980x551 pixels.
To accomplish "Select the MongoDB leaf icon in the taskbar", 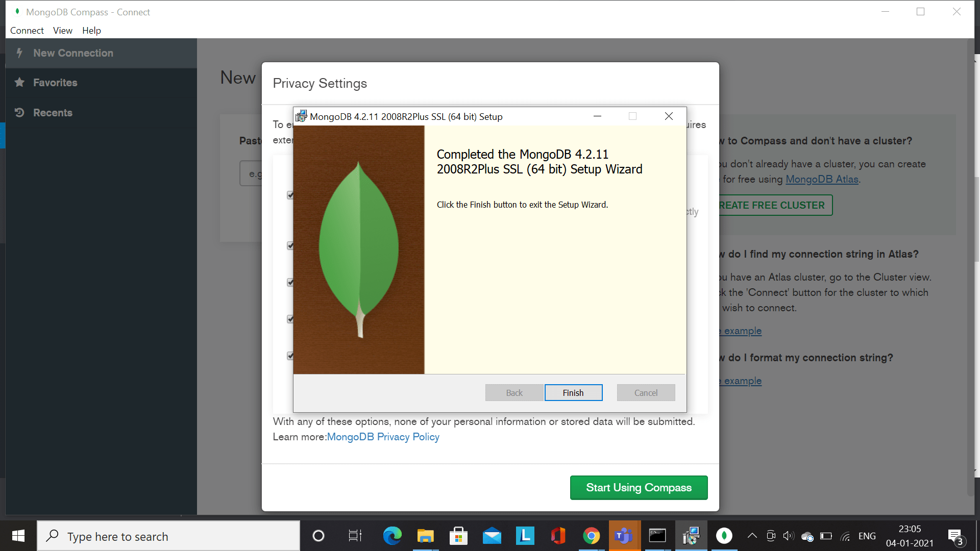I will tap(724, 536).
